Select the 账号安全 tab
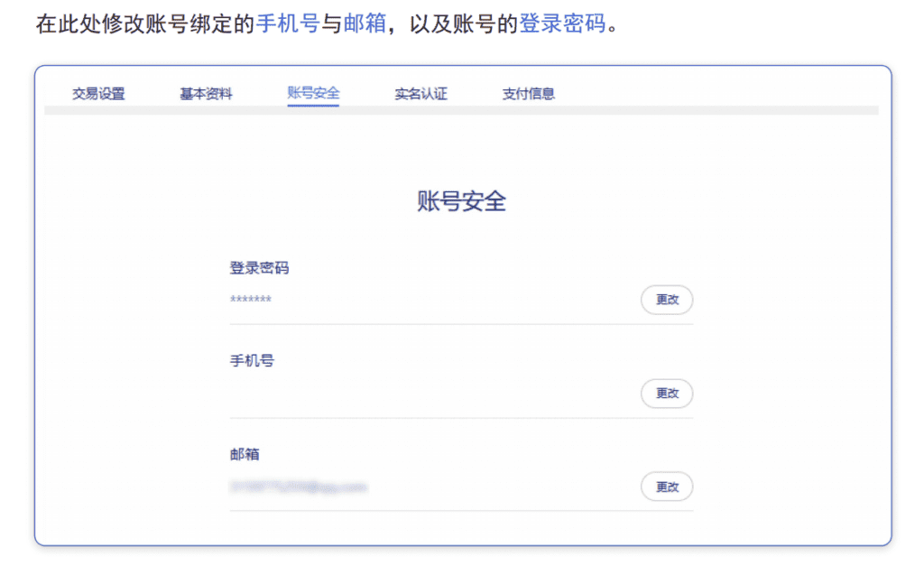The width and height of the screenshot is (924, 566). click(313, 93)
